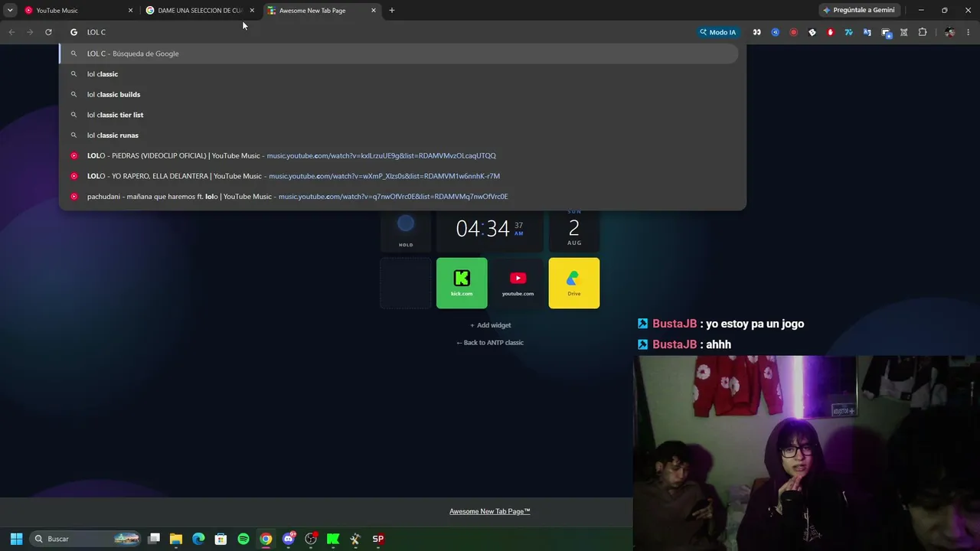Open Discord from the taskbar

tap(289, 539)
